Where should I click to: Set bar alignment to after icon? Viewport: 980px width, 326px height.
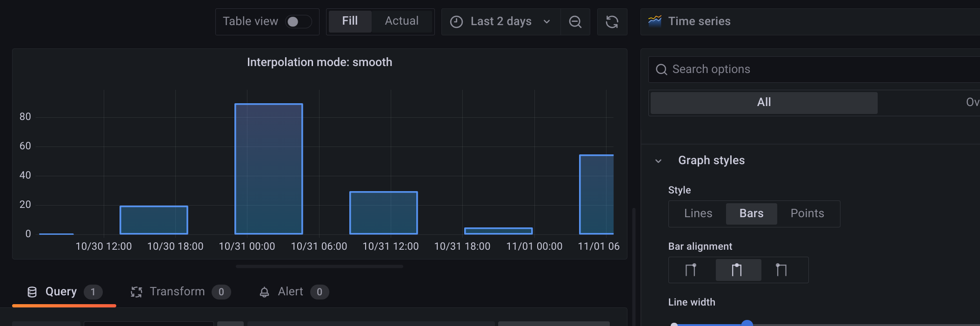pos(782,270)
